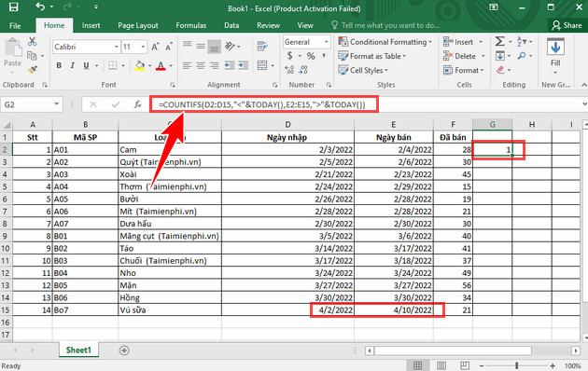Click the Format Painter brush icon

(x=33, y=70)
